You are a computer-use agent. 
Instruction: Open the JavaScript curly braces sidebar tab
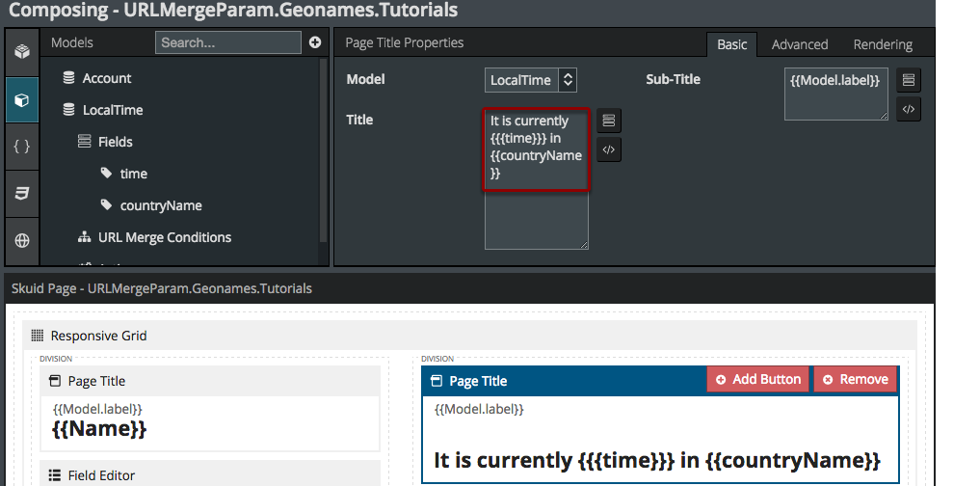[x=21, y=146]
